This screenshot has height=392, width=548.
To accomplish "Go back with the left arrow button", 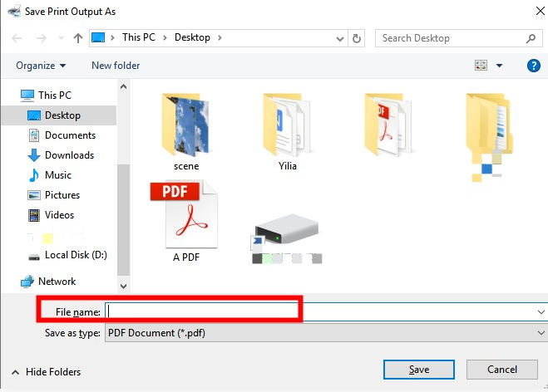I will (x=17, y=37).
